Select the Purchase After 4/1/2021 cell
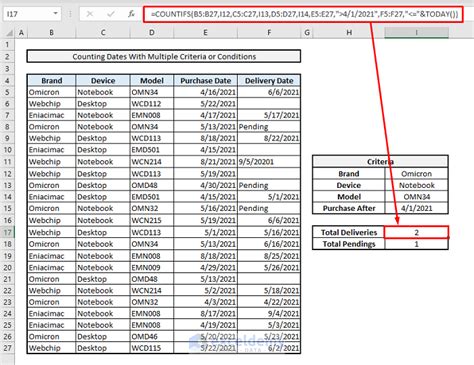This screenshot has width=474, height=365. [416, 208]
